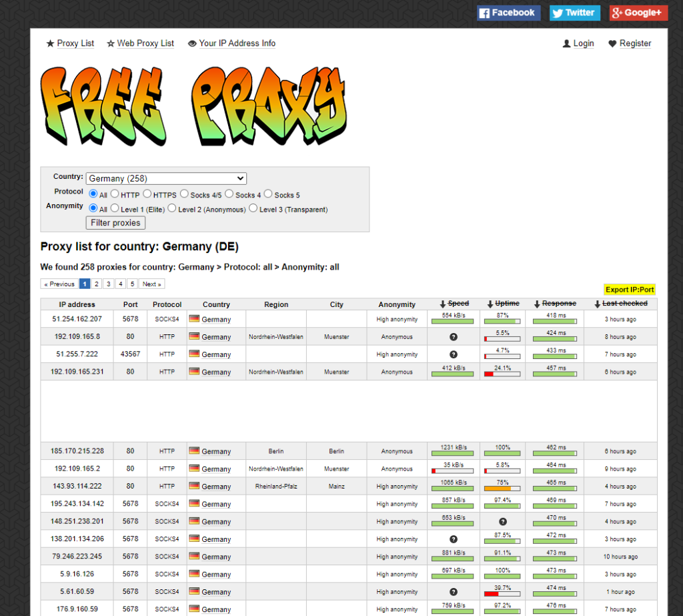
Task: Open Your IP Address Info page
Action: click(237, 43)
